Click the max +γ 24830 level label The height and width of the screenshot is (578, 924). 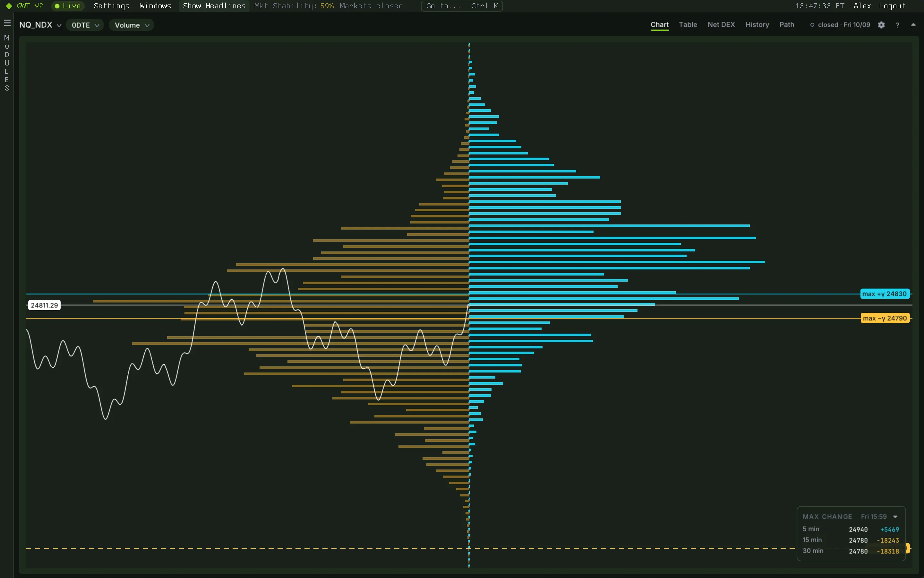pos(885,294)
